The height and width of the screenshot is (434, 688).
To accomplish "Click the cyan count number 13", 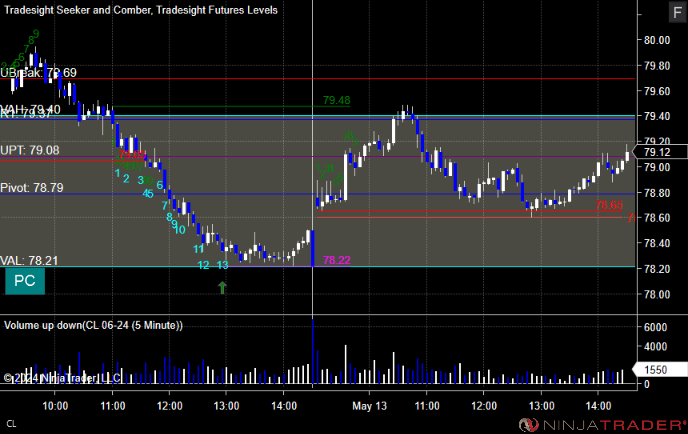I will [x=222, y=265].
